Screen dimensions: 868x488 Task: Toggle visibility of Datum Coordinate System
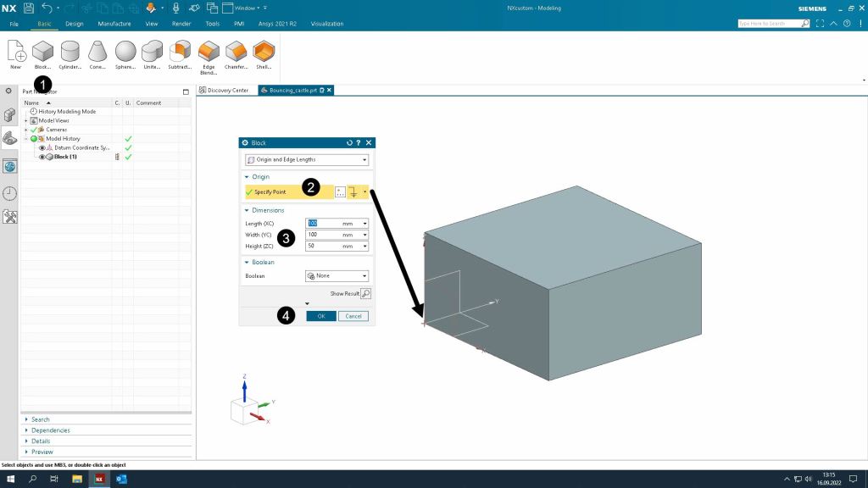42,147
